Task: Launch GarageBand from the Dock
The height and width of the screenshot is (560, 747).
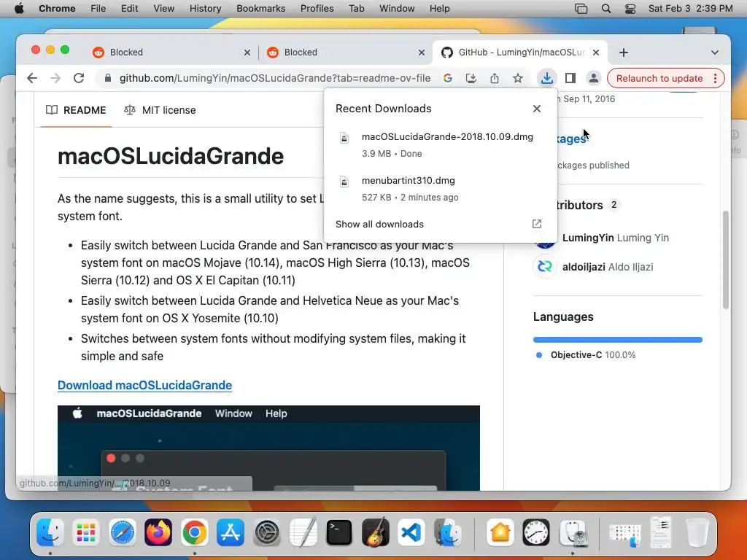Action: coord(376,532)
